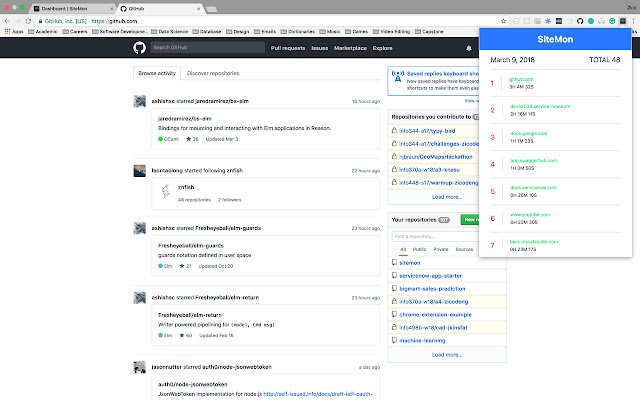Screen dimensions: 640x400
Task: Open Marketplace in GitHub header
Action: point(350,48)
